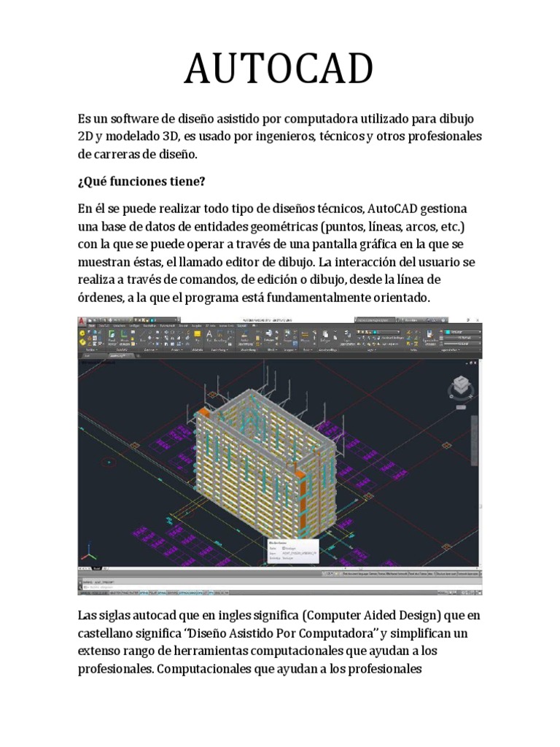
Task: Select the large A Text tool in ribbon
Action: coord(209,335)
